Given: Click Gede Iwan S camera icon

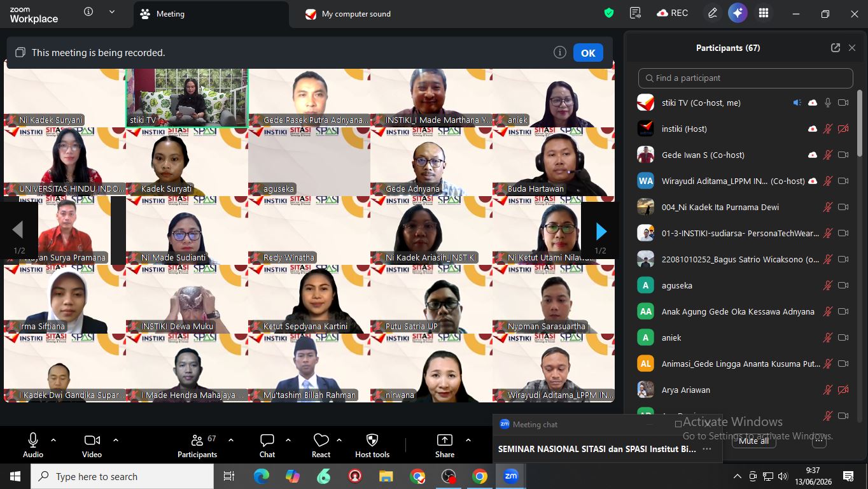Looking at the screenshot, I should 844,155.
